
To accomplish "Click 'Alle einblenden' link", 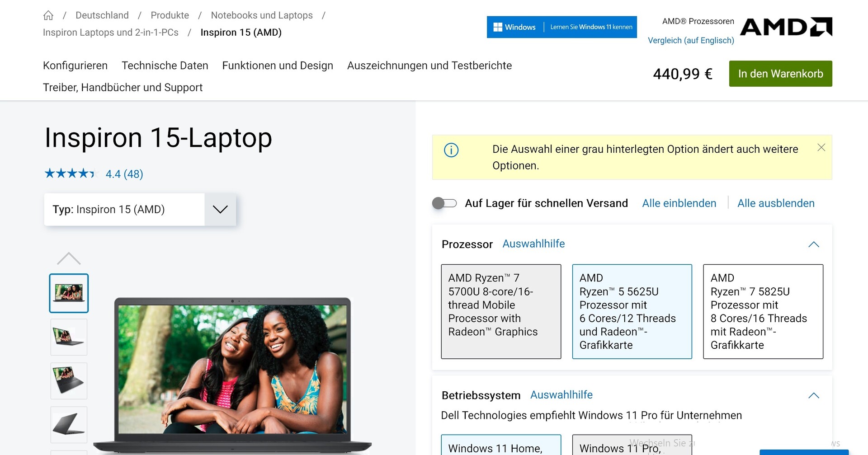I will click(679, 203).
